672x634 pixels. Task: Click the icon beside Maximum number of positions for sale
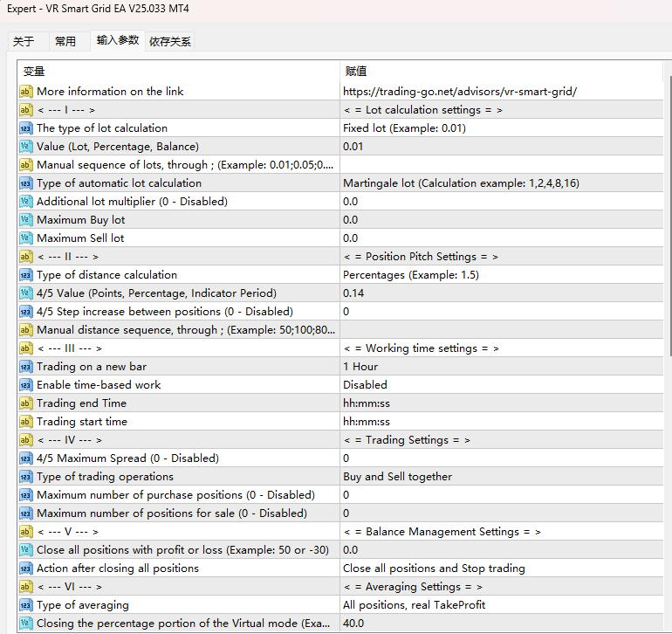point(25,513)
